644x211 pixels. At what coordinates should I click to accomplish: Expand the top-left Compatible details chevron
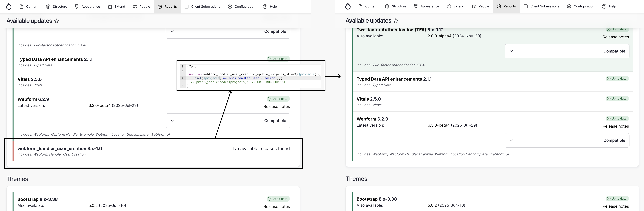(172, 32)
